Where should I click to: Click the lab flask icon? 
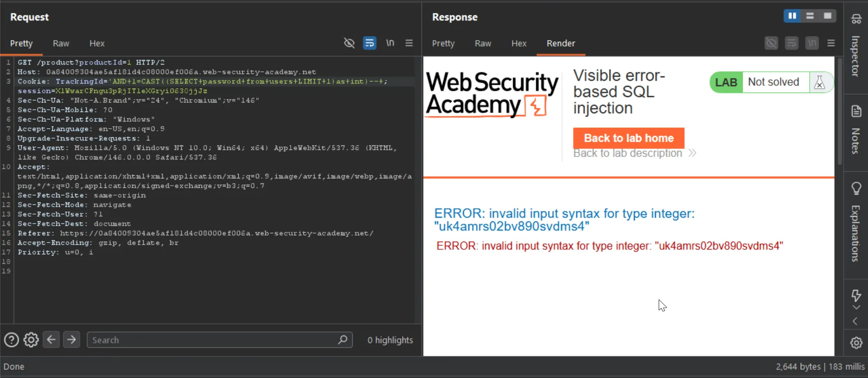[819, 82]
